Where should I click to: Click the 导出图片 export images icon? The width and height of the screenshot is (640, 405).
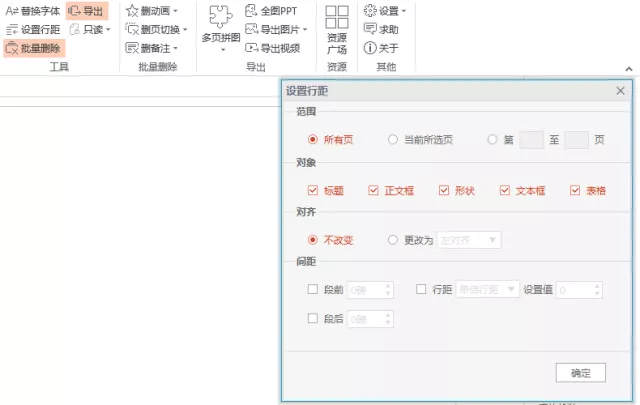coord(251,29)
